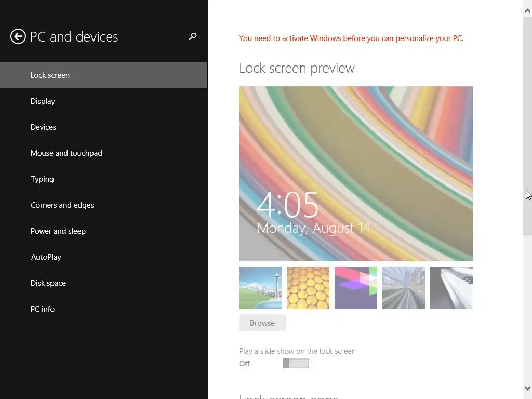Viewport: 532px width, 399px height.
Task: Click the back arrow icon
Action: coord(18,36)
